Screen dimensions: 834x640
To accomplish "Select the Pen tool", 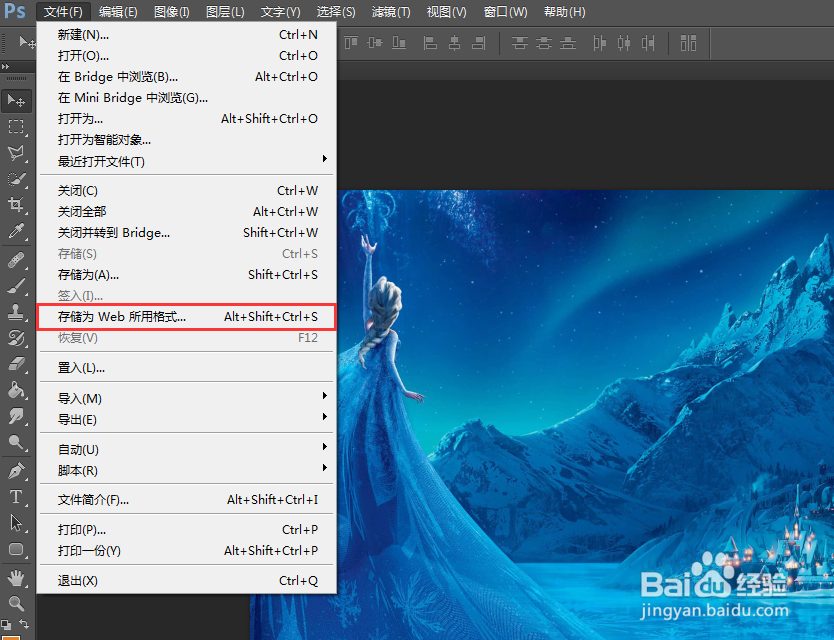I will click(x=16, y=471).
